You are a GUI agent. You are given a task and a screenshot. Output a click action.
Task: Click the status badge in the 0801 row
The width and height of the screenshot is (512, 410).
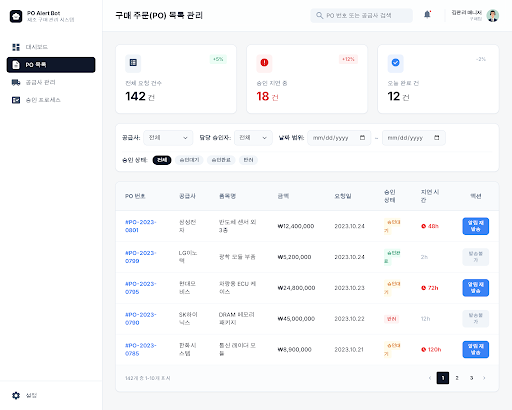coord(392,226)
